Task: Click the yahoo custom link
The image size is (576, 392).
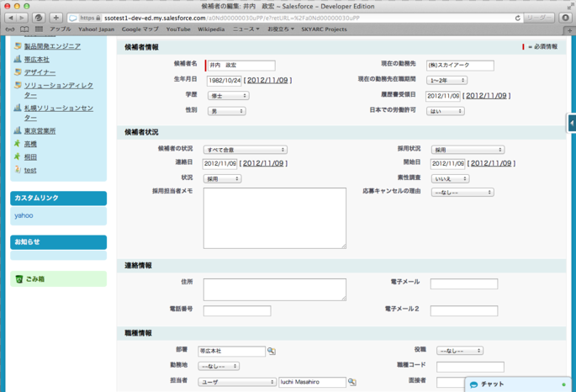Action: coord(24,215)
